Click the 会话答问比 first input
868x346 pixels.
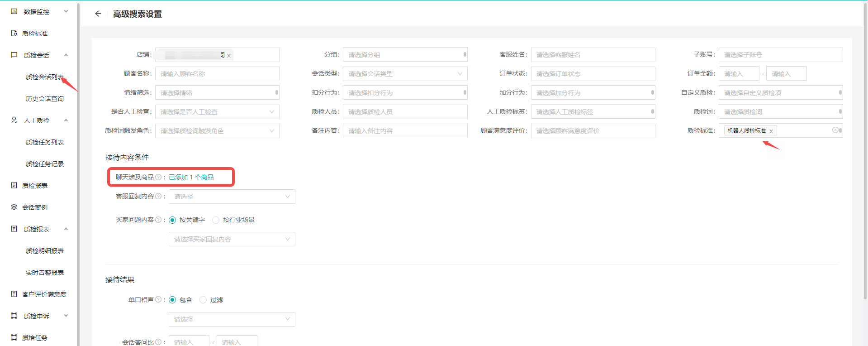point(189,341)
